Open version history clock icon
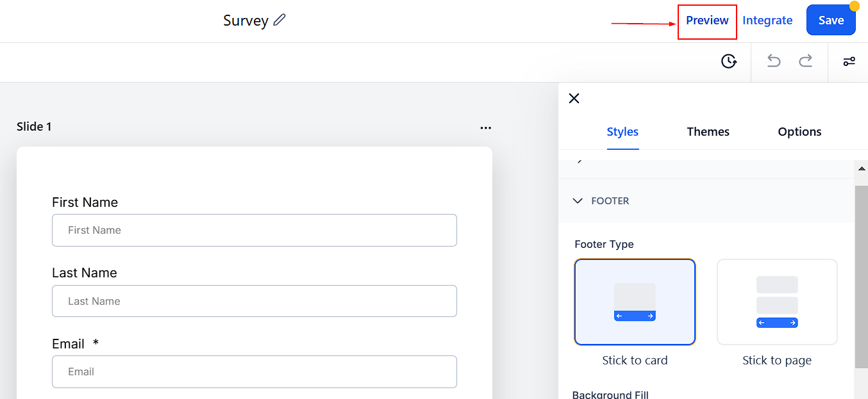Image resolution: width=868 pixels, height=399 pixels. pyautogui.click(x=729, y=61)
